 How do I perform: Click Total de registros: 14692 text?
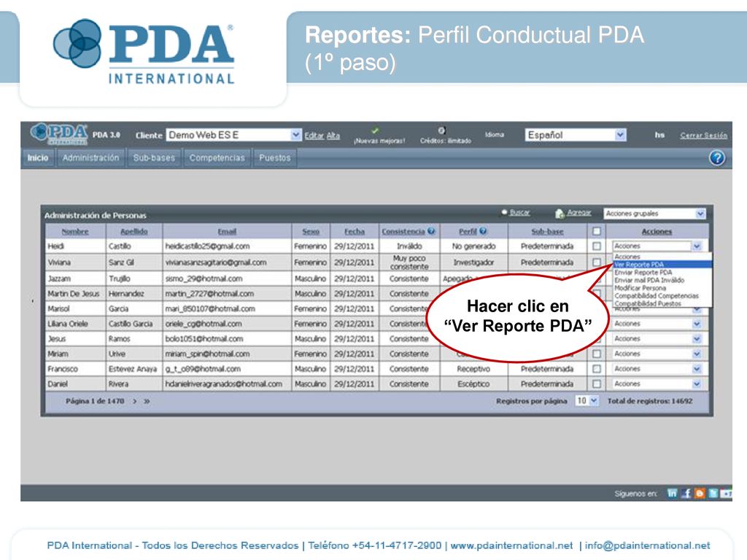(650, 401)
